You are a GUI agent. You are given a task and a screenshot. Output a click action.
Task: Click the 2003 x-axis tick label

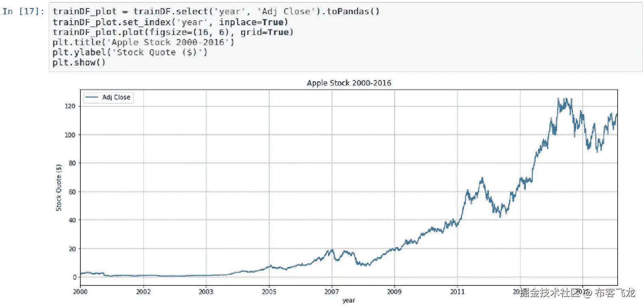(x=206, y=292)
